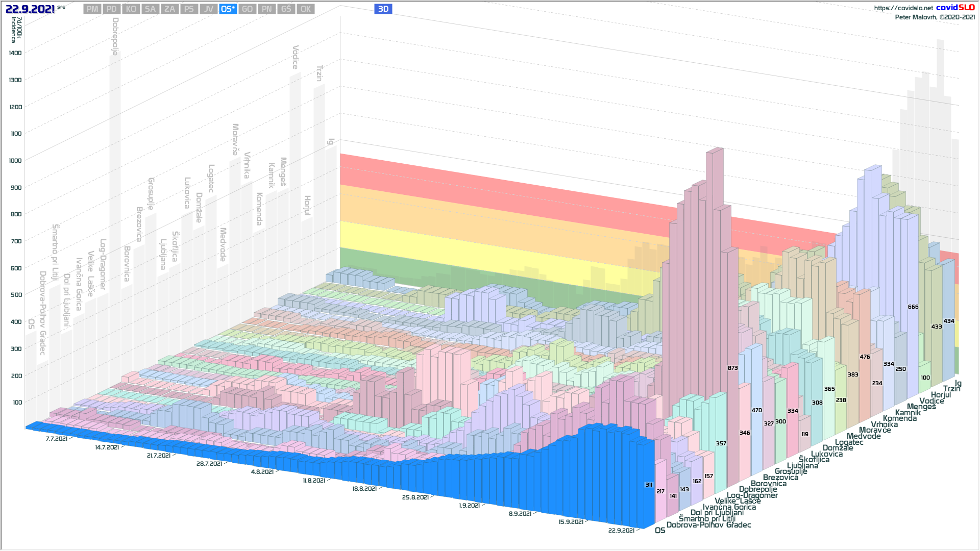Click the active OS* region tab

[x=228, y=9]
